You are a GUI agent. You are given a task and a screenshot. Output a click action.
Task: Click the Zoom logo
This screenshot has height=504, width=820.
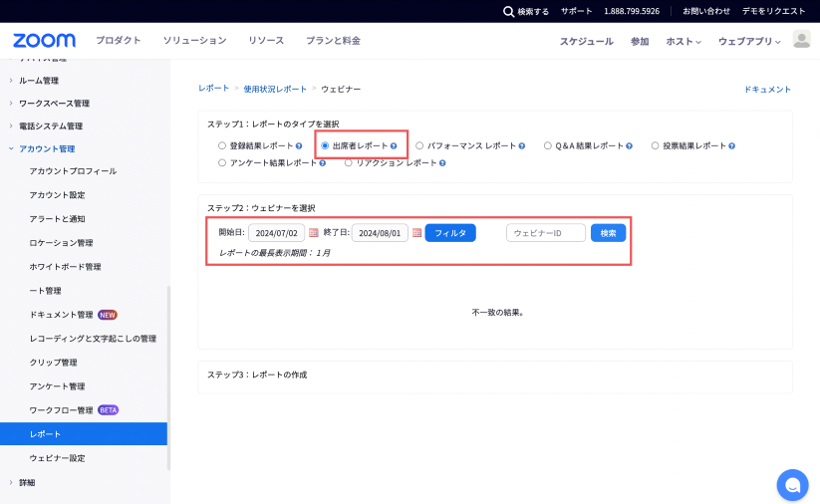[44, 41]
